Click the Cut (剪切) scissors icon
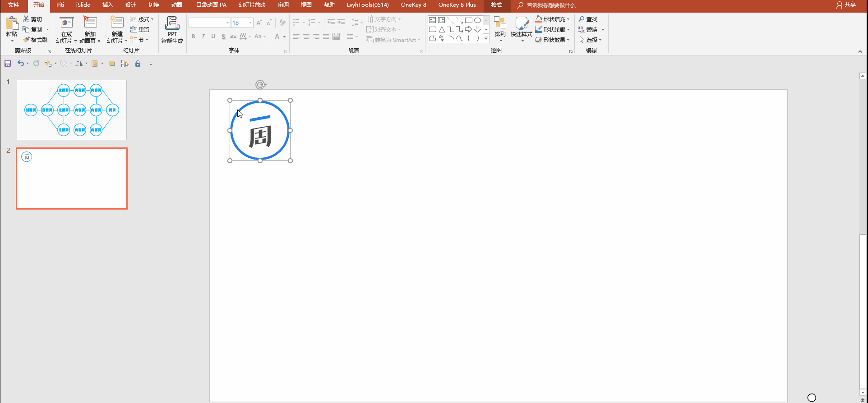Screen dimensions: 868x403 click(26, 19)
